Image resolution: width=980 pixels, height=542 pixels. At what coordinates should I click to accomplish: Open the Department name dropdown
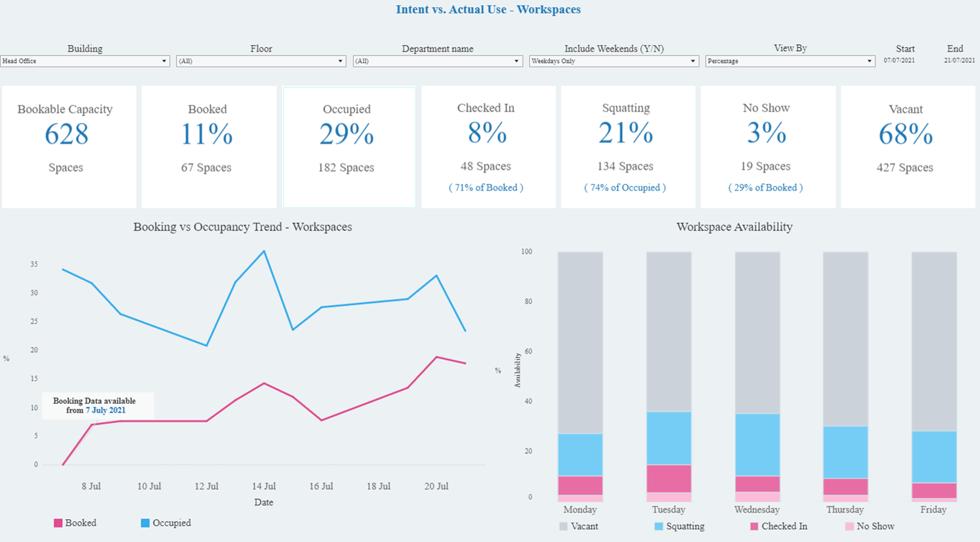[515, 61]
